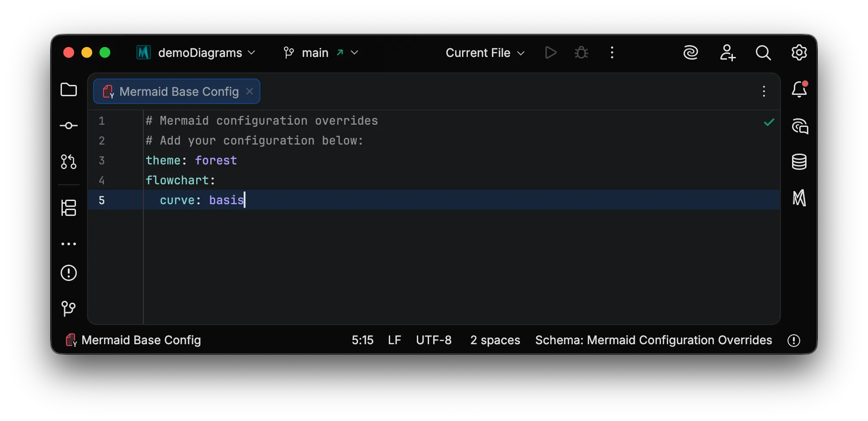Image resolution: width=868 pixels, height=421 pixels.
Task: Open the AI Assistant
Action: click(691, 52)
